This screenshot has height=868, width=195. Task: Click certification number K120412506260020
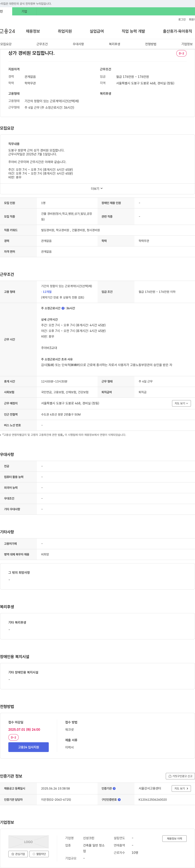tap(153, 800)
